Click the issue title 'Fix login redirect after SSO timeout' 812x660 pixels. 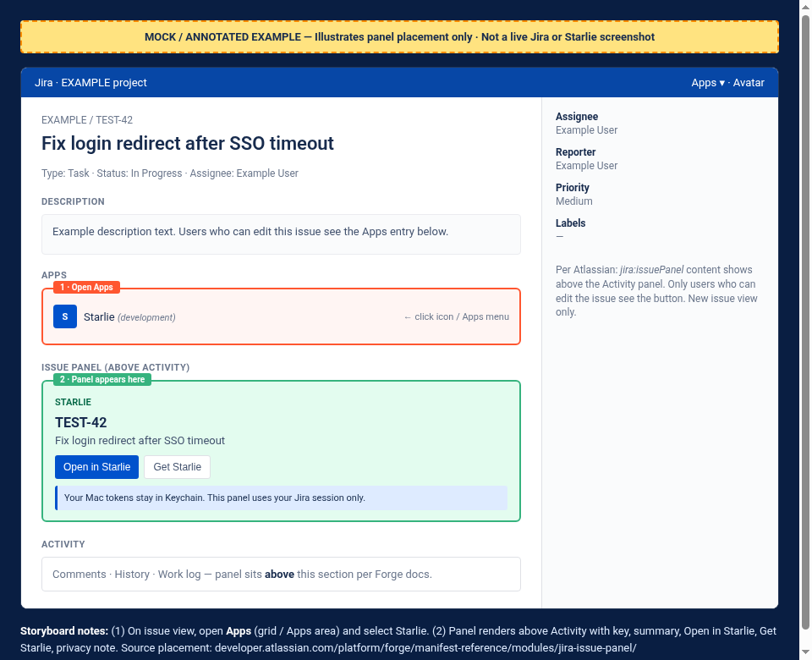[188, 144]
